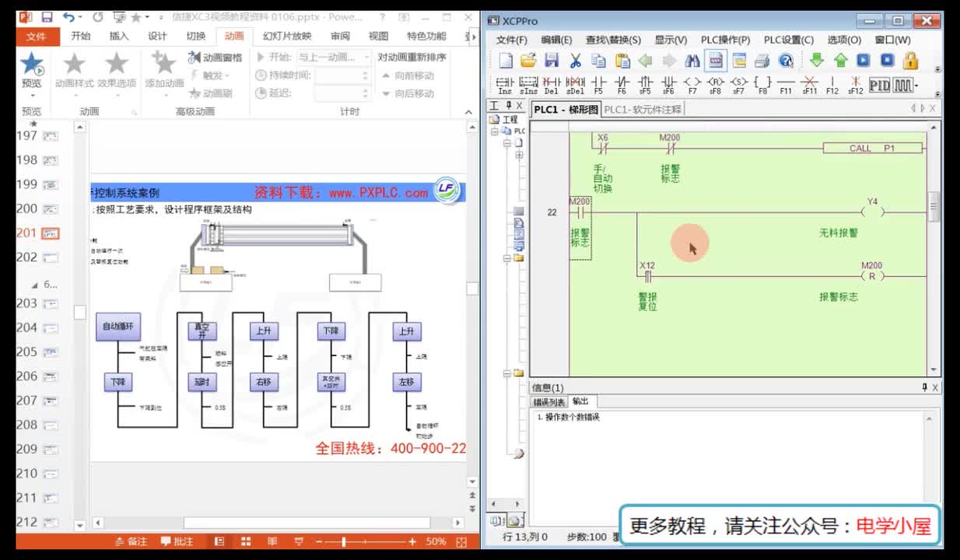960x560 pixels.
Task: Select the M200 reset coil
Action: [x=872, y=275]
